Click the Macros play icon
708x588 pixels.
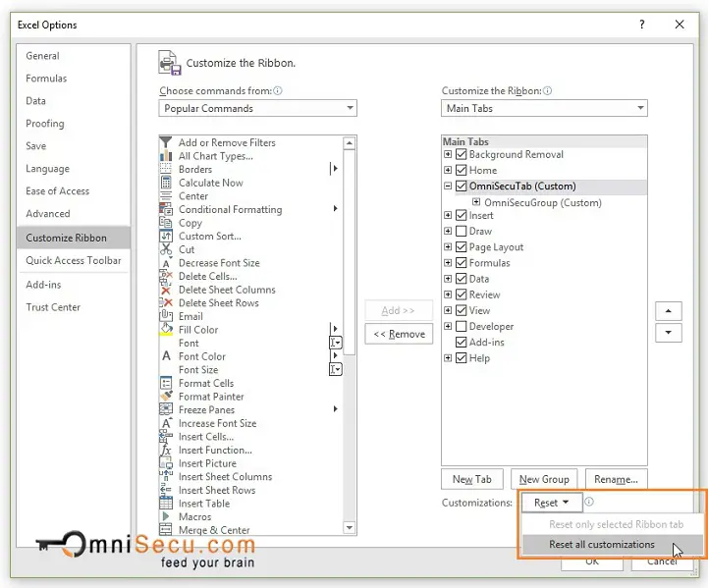pyautogui.click(x=166, y=516)
